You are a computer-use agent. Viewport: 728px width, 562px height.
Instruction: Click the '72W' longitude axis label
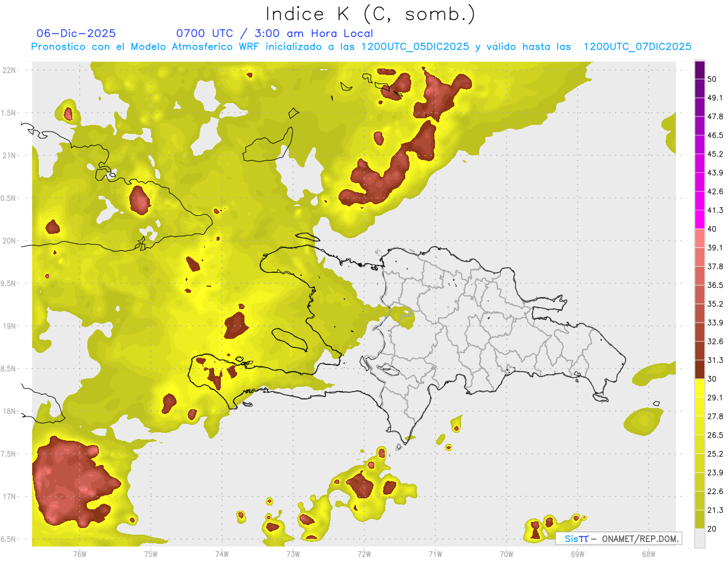pos(364,554)
